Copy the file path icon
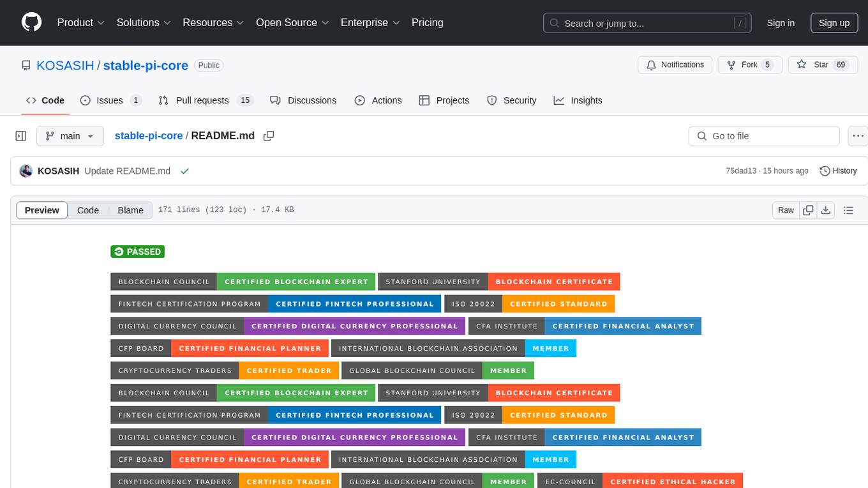The width and height of the screenshot is (868, 488). coord(269,135)
